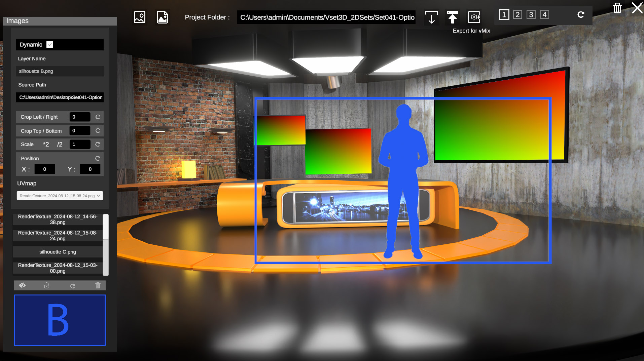
Task: Select camera preset 2
Action: 517,15
